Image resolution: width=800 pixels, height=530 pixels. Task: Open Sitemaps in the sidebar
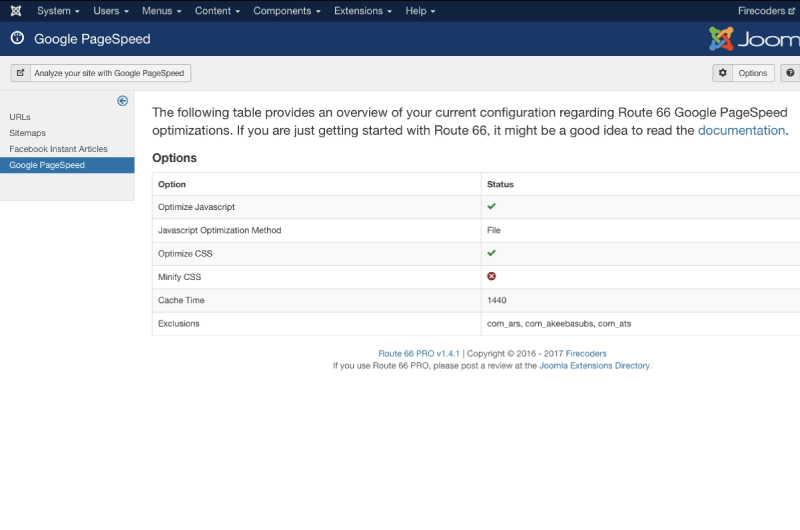(28, 133)
